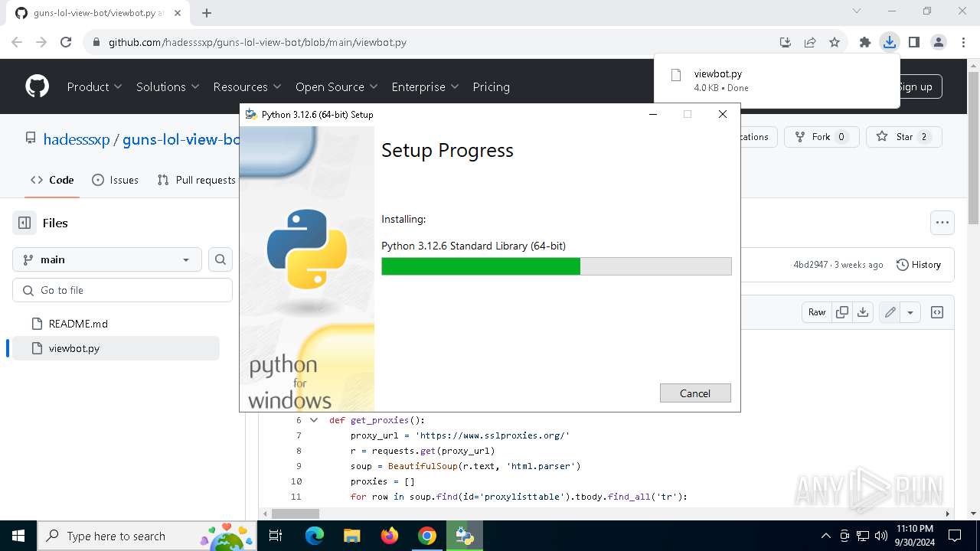The height and width of the screenshot is (551, 980).
Task: Open the Chrome profile avatar
Action: pos(939,42)
